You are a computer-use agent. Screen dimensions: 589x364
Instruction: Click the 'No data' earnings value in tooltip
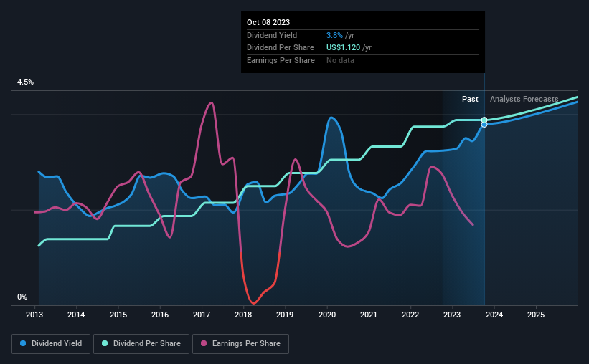coord(340,60)
